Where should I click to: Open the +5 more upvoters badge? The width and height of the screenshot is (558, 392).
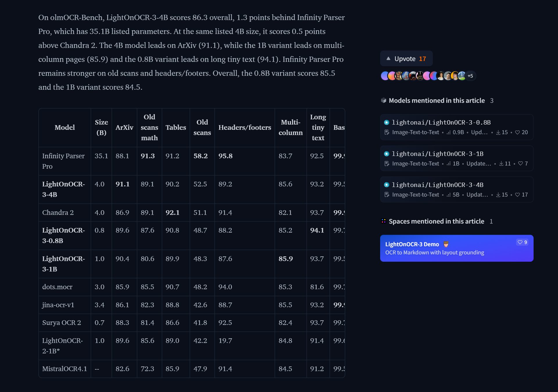point(470,76)
